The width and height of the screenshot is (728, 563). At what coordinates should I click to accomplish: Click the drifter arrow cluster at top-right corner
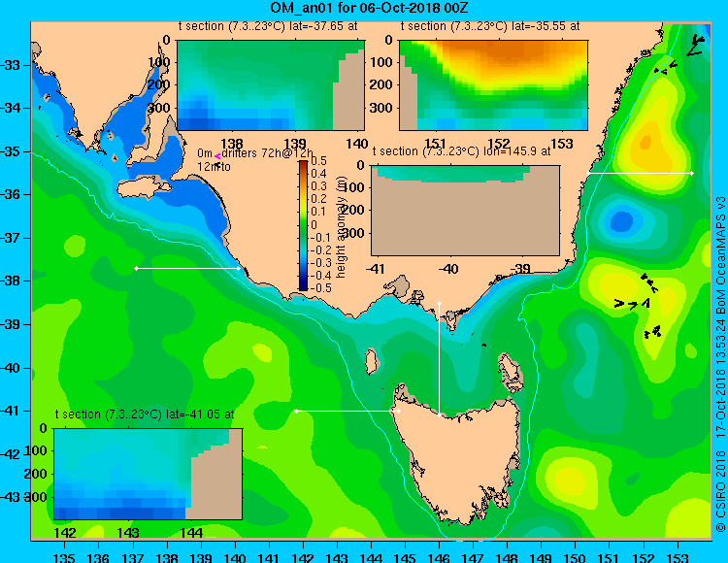[696, 46]
